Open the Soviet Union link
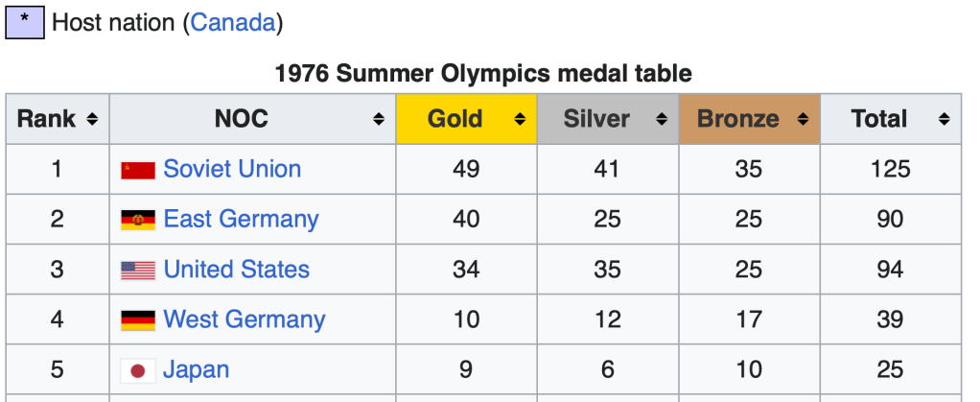 pos(232,170)
